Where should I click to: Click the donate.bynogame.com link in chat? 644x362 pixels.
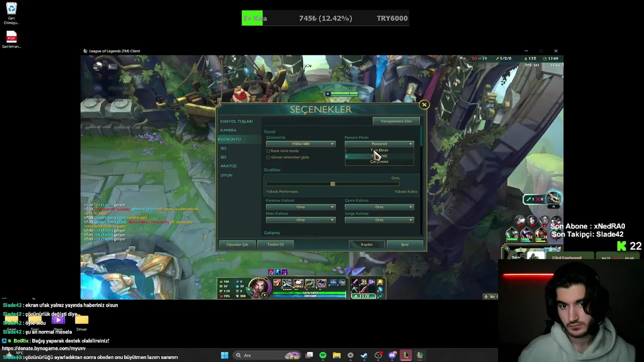[44, 348]
